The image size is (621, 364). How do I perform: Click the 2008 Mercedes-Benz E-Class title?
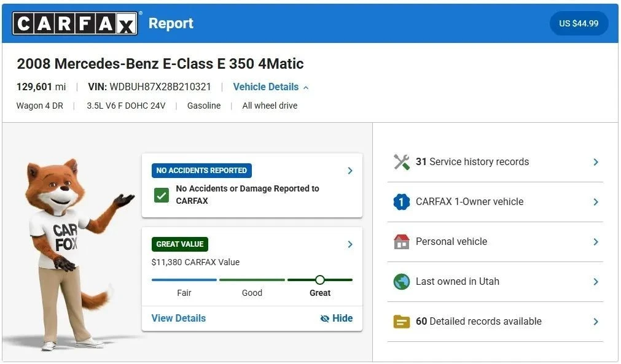(160, 63)
